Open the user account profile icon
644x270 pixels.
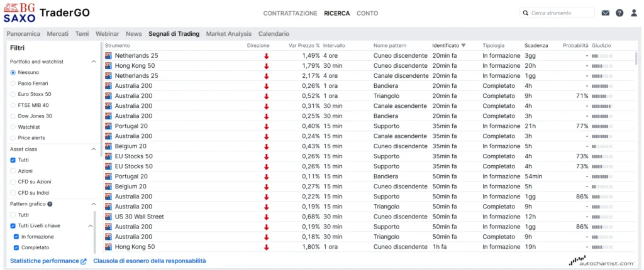(635, 13)
